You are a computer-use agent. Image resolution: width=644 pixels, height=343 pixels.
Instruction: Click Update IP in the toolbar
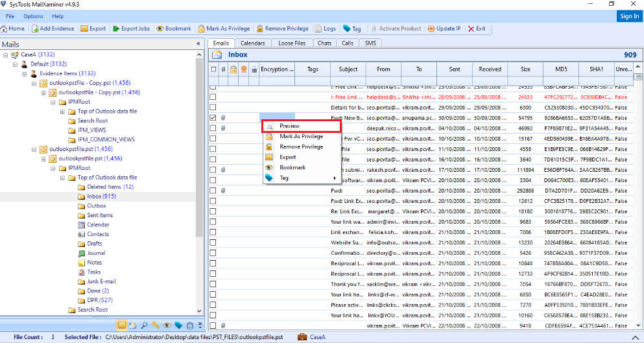(444, 29)
